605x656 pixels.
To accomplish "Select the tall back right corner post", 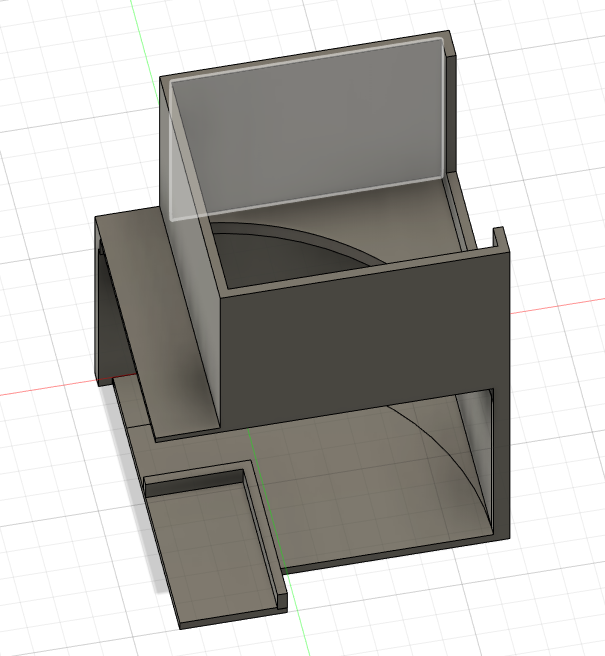I will click(x=452, y=100).
